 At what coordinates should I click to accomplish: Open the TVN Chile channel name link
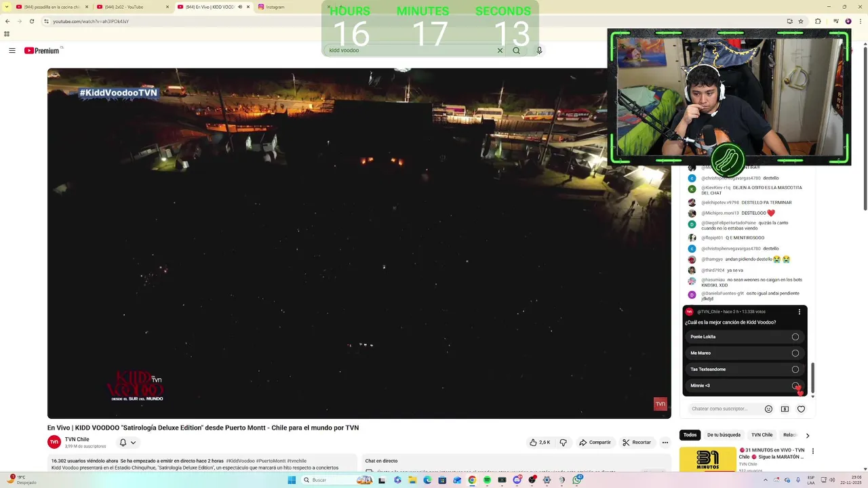77,439
